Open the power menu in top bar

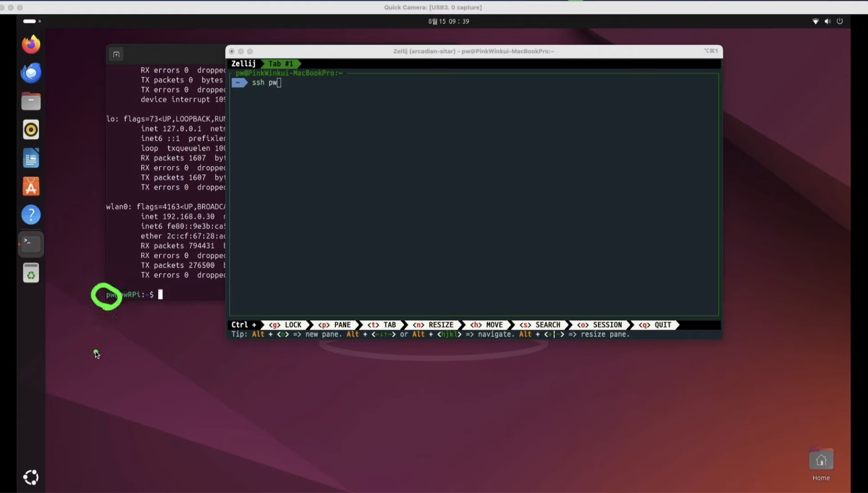tap(840, 21)
